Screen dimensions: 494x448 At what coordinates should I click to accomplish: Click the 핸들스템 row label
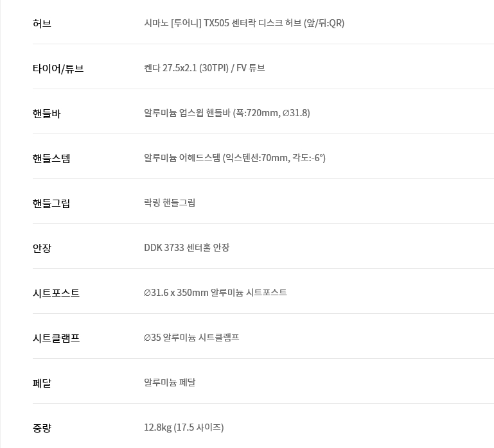(x=51, y=159)
